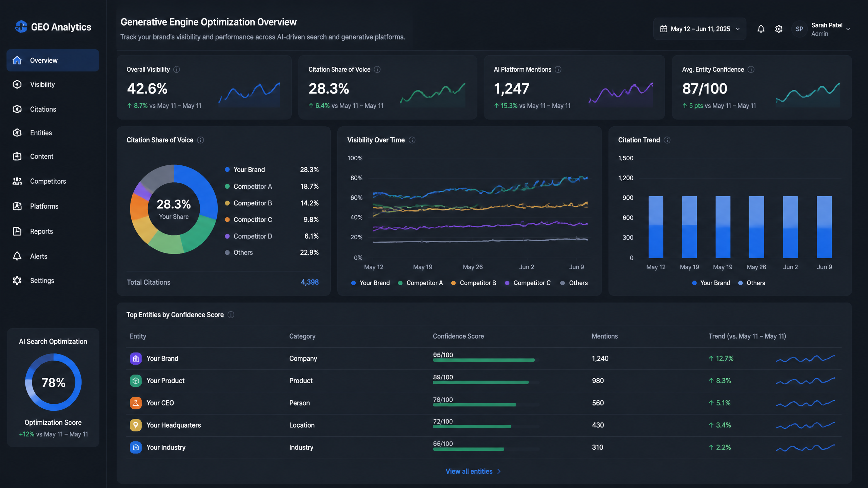Screen dimensions: 868x488
Task: Toggle Your Brand series in Citation Trend legend
Action: pyautogui.click(x=711, y=283)
